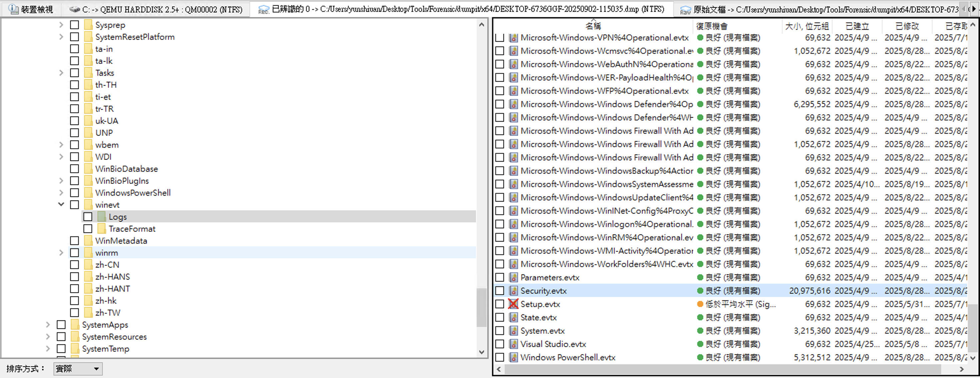
Task: Expand the Sysprep folder node
Action: point(61,25)
